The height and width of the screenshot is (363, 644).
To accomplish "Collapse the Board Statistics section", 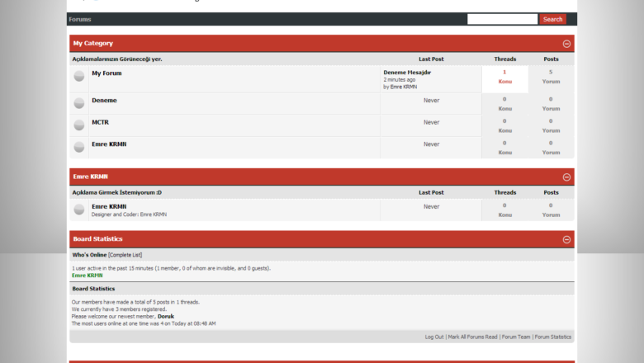I will coord(566,239).
